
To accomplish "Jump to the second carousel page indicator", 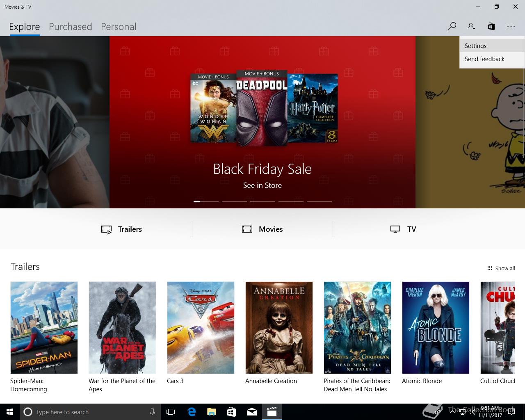I will click(x=234, y=201).
